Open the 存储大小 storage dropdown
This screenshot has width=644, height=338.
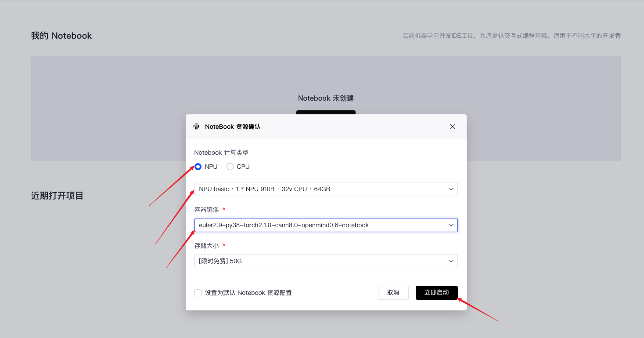pyautogui.click(x=326, y=261)
